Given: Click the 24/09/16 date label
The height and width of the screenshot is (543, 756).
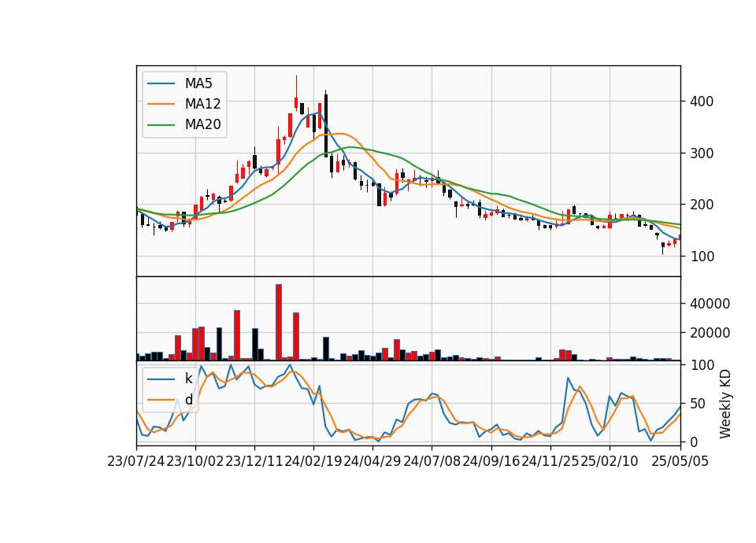Looking at the screenshot, I should (x=491, y=461).
